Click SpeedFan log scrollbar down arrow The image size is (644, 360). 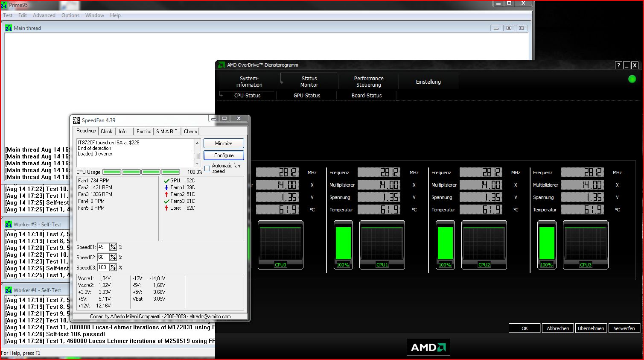tap(197, 164)
